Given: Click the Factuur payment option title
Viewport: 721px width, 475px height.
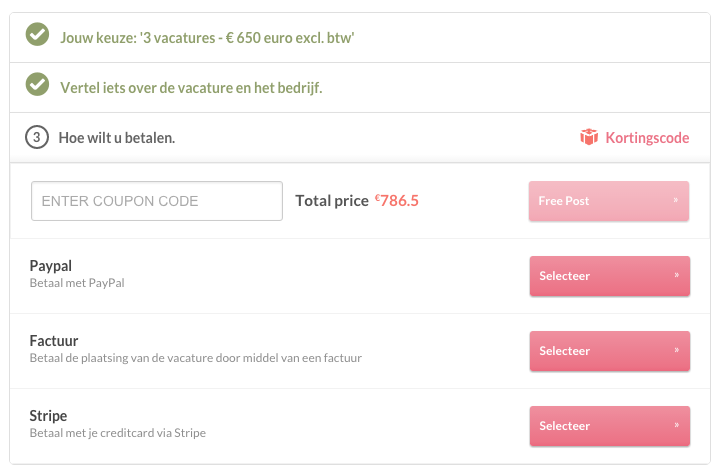Looking at the screenshot, I should click(54, 340).
